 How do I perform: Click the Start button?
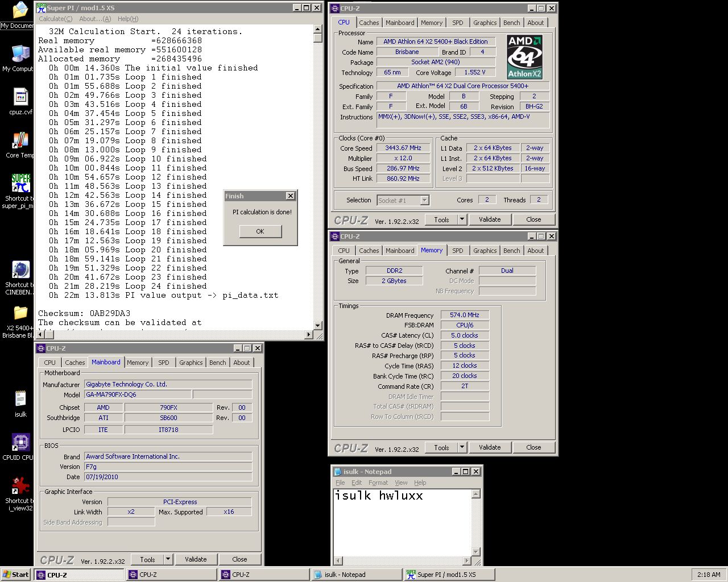[x=15, y=575]
